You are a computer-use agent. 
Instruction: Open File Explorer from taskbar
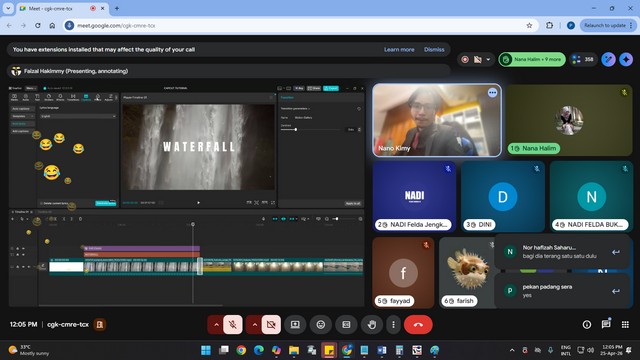(294, 350)
